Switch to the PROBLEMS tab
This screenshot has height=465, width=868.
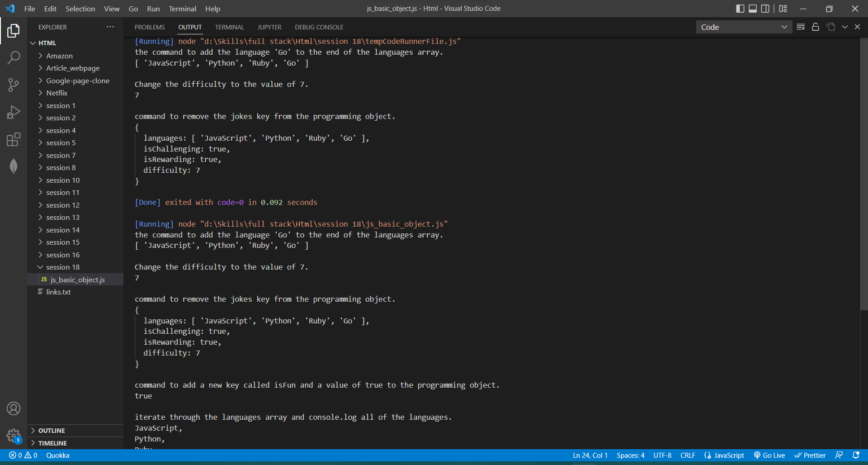150,27
